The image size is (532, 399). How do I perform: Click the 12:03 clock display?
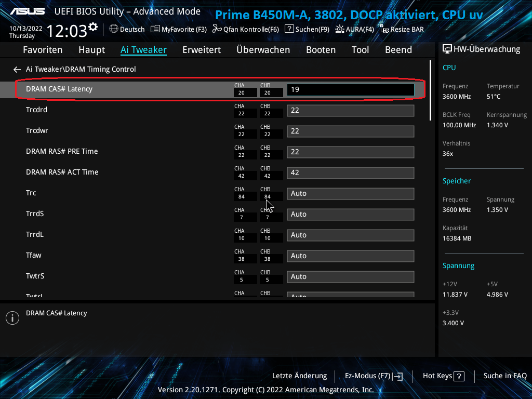tap(67, 31)
